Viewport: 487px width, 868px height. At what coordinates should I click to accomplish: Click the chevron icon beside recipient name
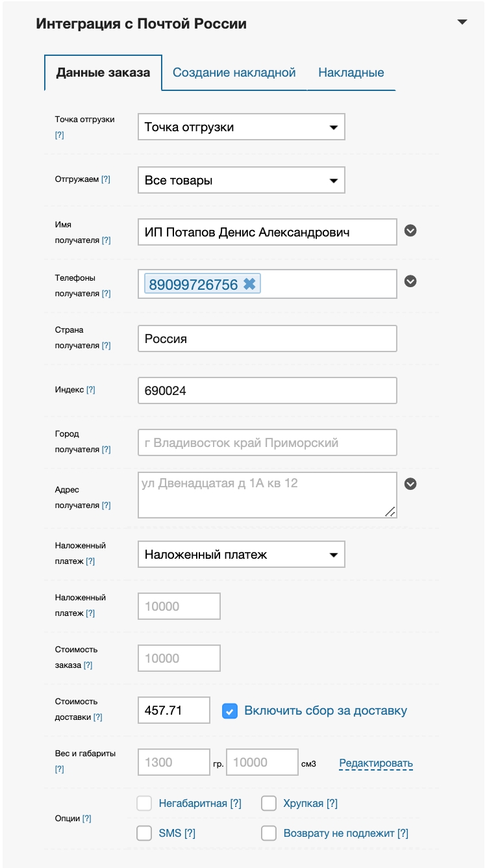(410, 230)
